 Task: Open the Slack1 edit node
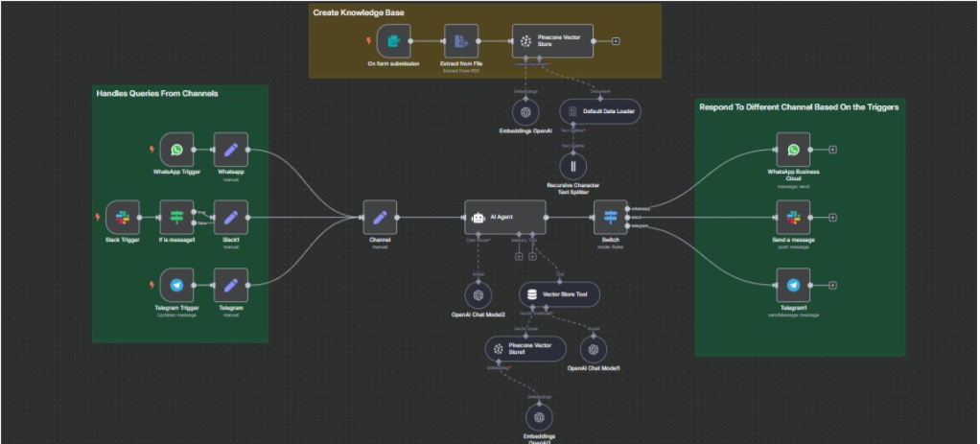click(231, 217)
